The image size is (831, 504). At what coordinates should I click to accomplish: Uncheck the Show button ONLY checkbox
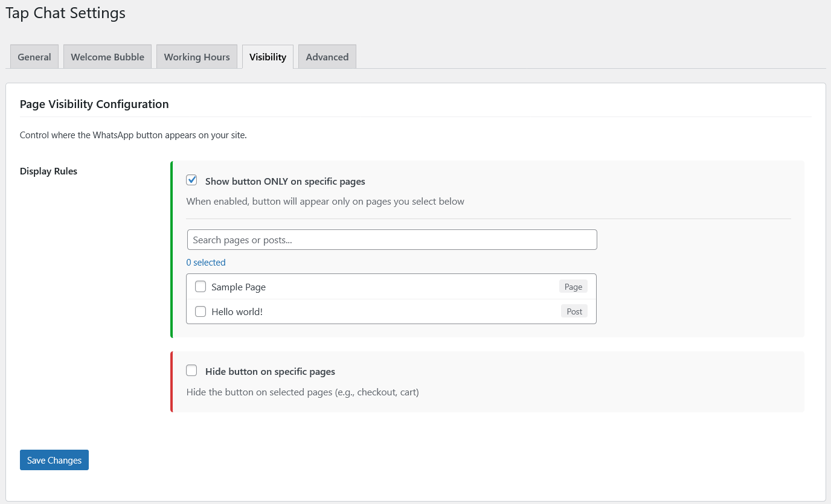click(192, 180)
